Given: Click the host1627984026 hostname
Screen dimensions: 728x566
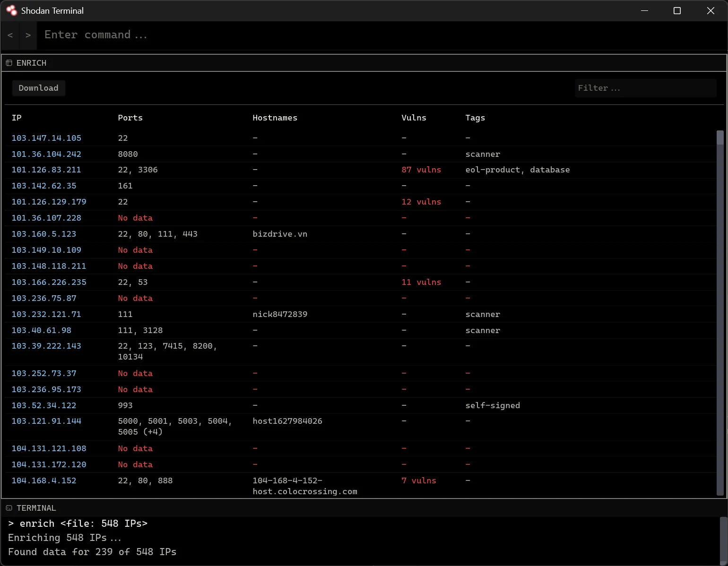Looking at the screenshot, I should [x=287, y=421].
